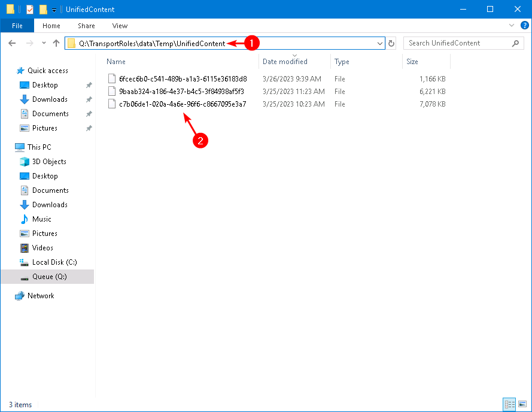Image resolution: width=532 pixels, height=412 pixels.
Task: Click the file icon of 9baab324 file
Action: point(112,91)
